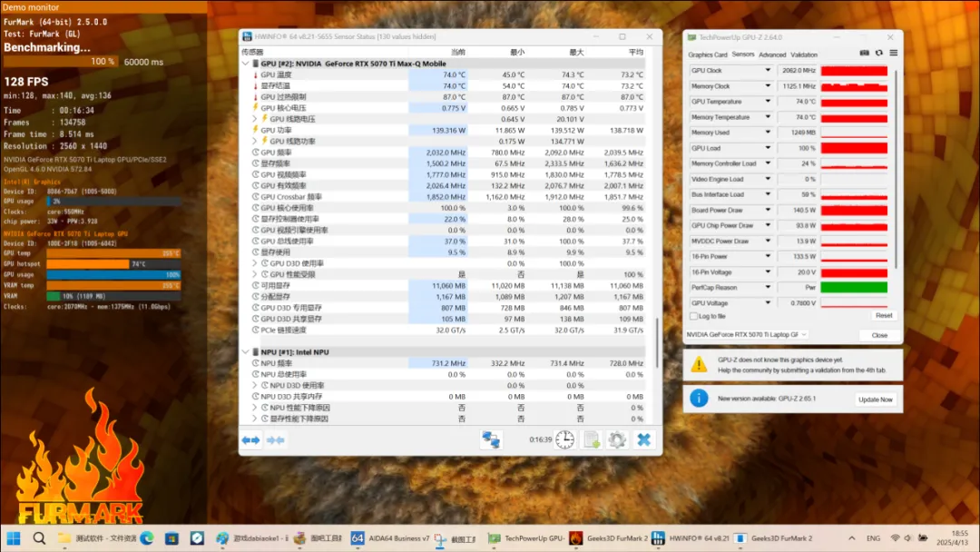This screenshot has width=980, height=552.
Task: Open the taskbar item with the blue shield icon
Action: [x=197, y=538]
